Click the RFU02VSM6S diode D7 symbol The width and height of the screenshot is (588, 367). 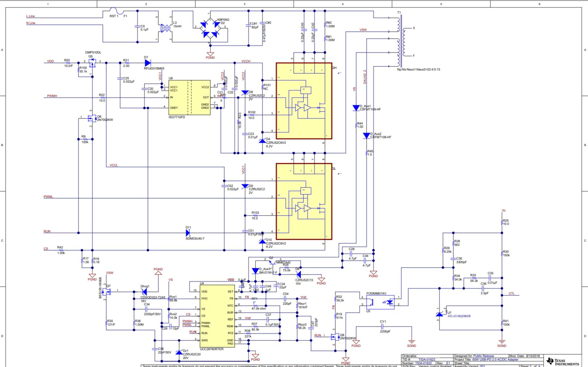click(x=148, y=63)
